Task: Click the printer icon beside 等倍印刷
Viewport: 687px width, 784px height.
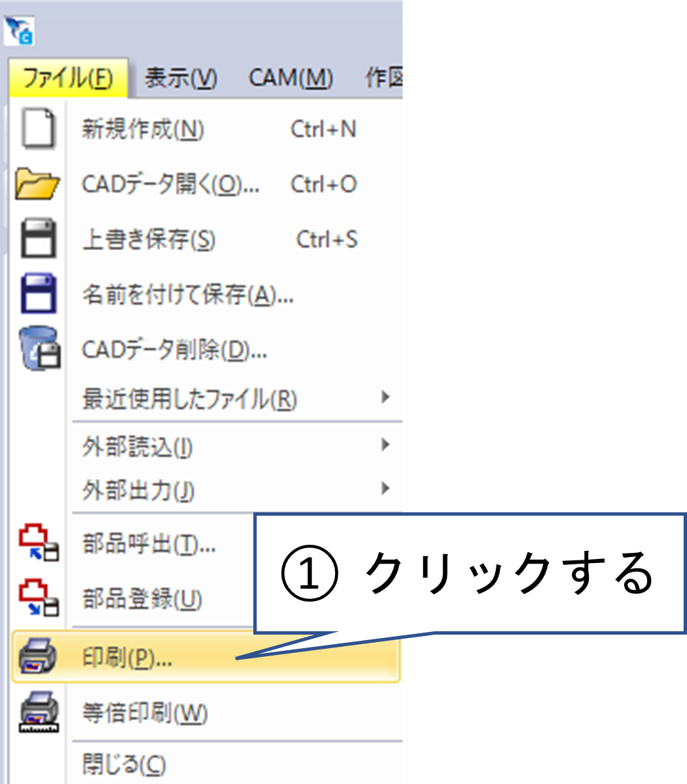Action: tap(39, 710)
